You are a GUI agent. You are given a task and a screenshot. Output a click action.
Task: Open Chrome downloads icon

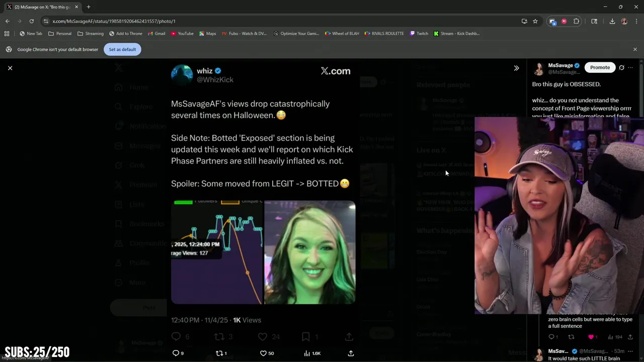(612, 21)
